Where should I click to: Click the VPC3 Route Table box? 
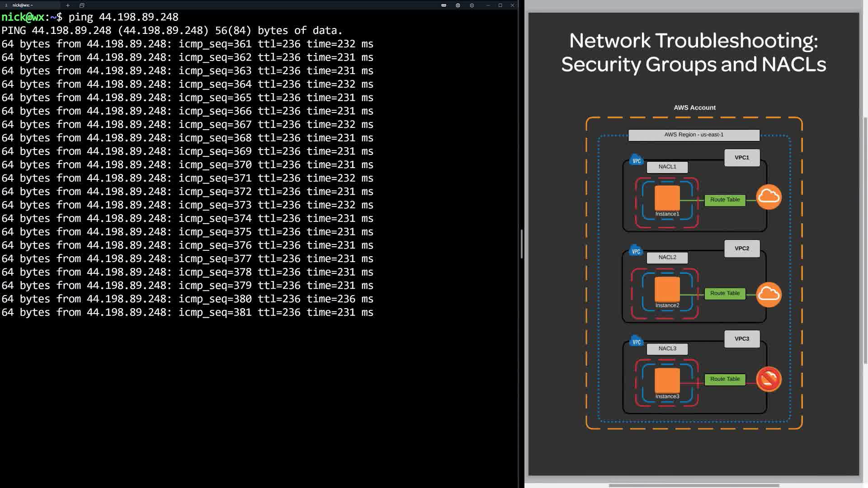pyautogui.click(x=725, y=380)
